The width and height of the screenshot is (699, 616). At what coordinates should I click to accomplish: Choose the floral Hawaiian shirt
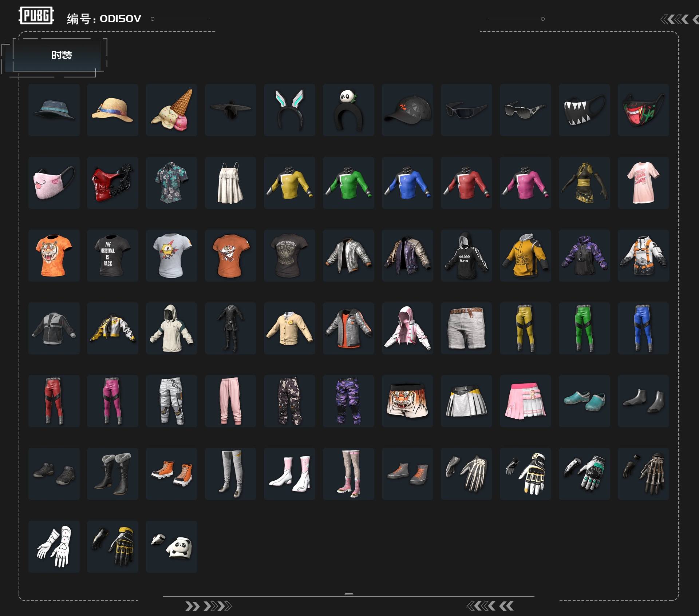pos(171,183)
